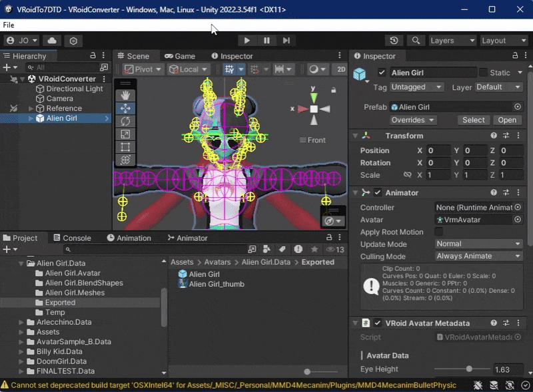Switch to the Animation tab

tap(129, 238)
